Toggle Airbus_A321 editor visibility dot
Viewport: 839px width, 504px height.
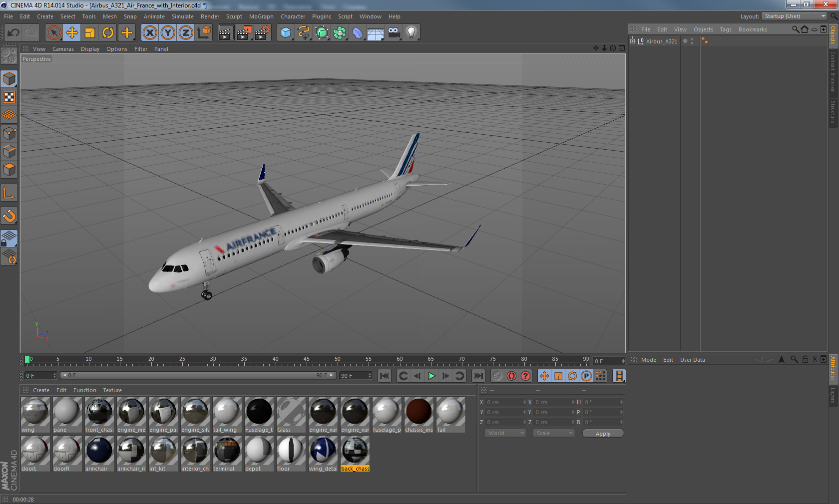[692, 39]
